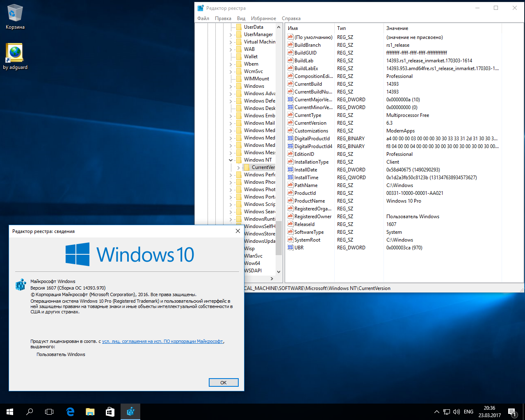Expand the UserManager tree node
525x420 pixels.
pos(231,35)
